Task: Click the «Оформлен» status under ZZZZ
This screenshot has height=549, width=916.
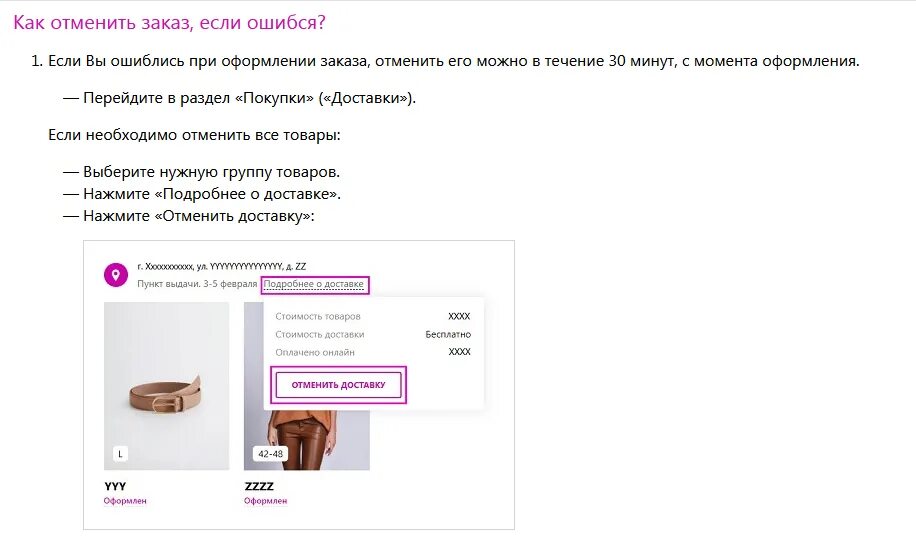Action: (266, 501)
